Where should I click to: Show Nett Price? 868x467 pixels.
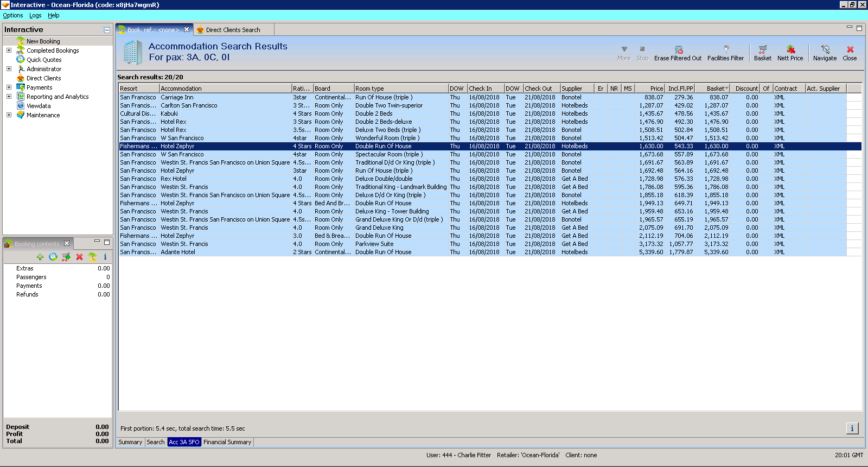(x=790, y=53)
